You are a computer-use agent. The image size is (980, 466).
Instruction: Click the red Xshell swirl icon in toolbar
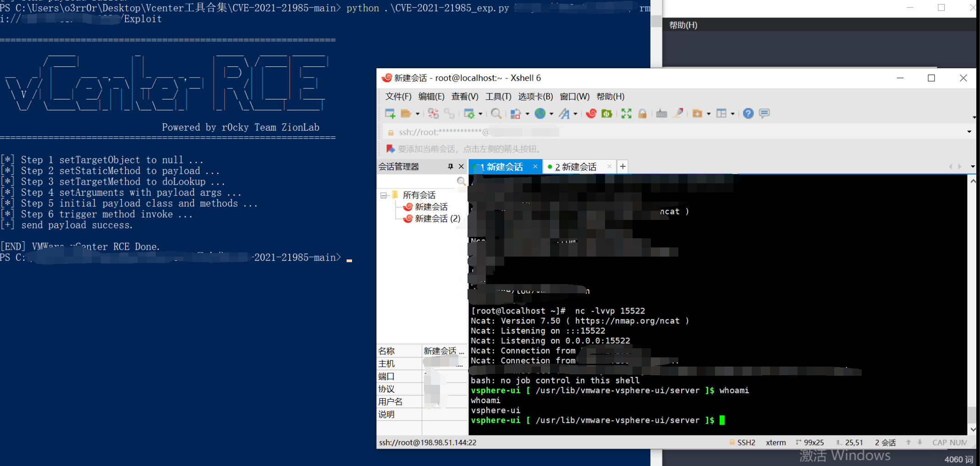591,114
